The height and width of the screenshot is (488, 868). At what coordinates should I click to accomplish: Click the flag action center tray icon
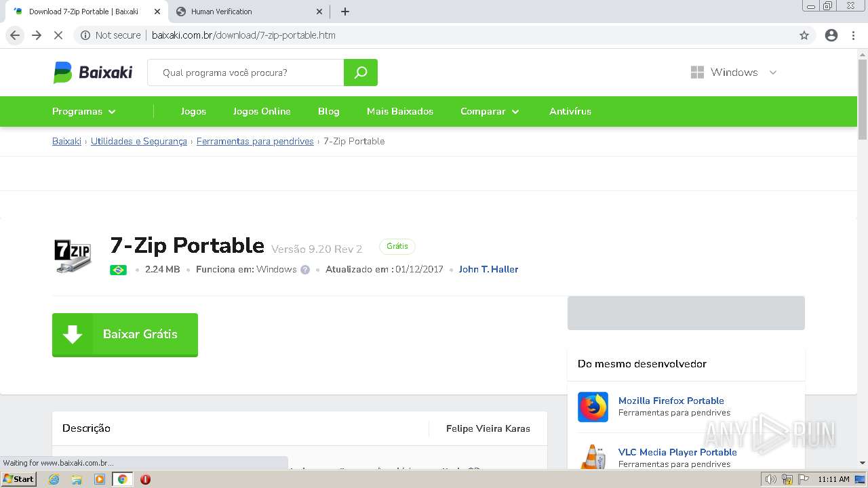coord(803,479)
